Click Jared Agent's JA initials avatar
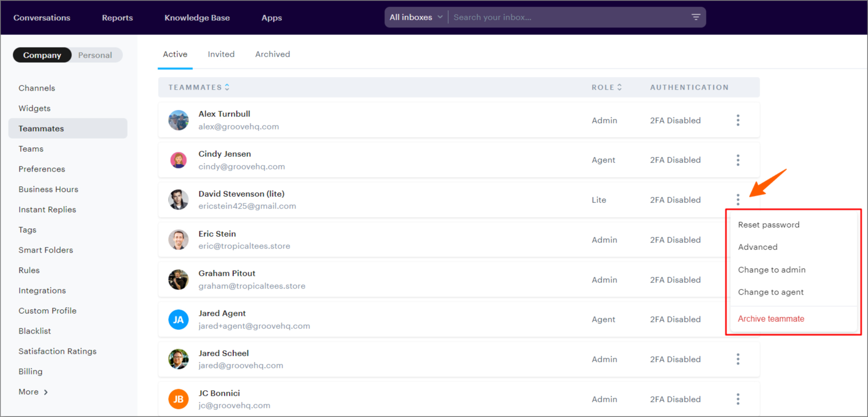Screen dimensions: 868x417 pos(178,319)
